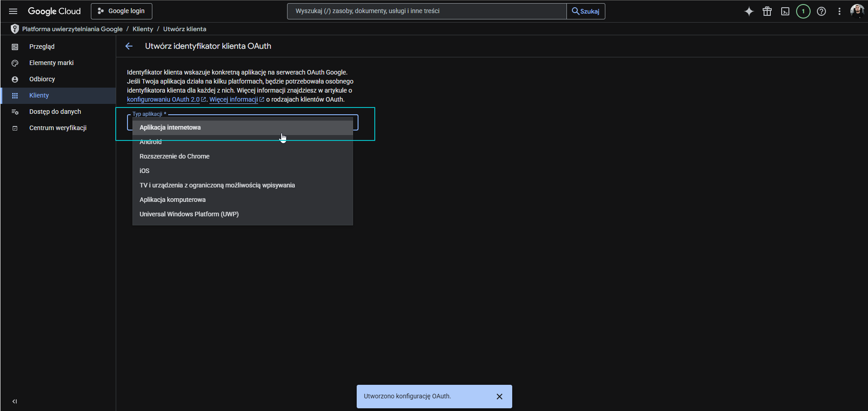Select Aplikacja internetowa from the list
This screenshot has width=868, height=411.
pos(170,127)
